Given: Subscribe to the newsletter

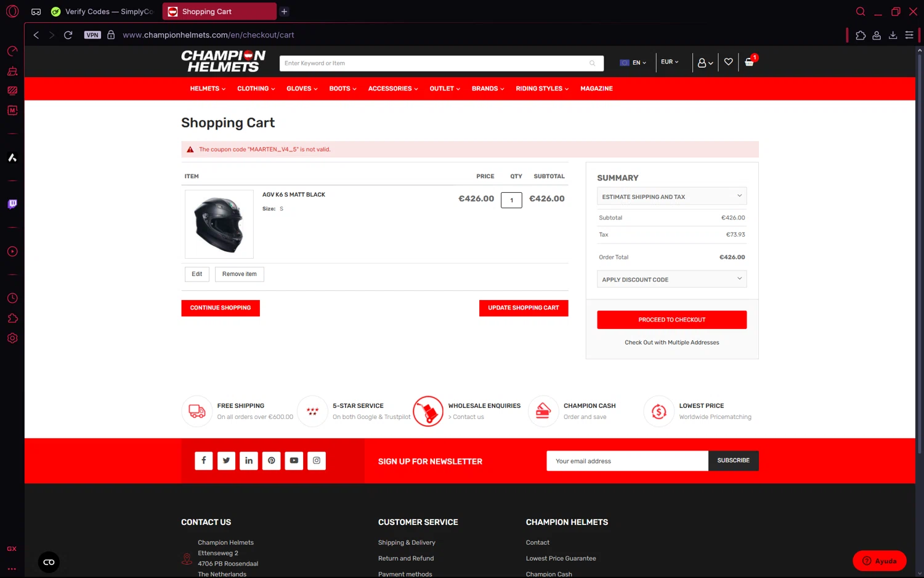Looking at the screenshot, I should click(x=733, y=461).
